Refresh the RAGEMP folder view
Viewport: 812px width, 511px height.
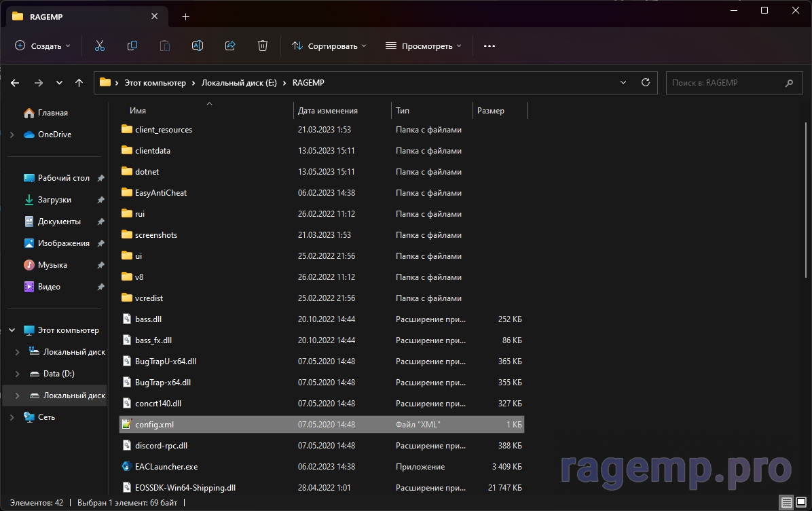click(x=645, y=82)
